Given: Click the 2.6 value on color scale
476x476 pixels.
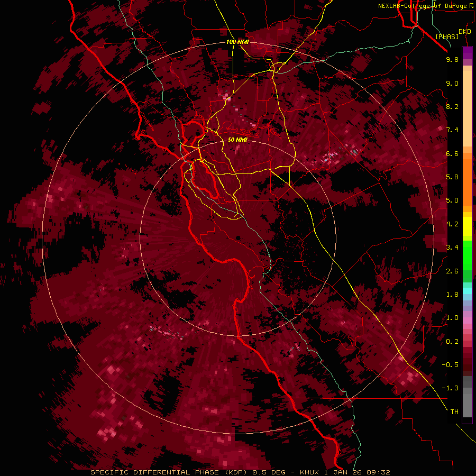Looking at the screenshot, I should pyautogui.click(x=452, y=271).
